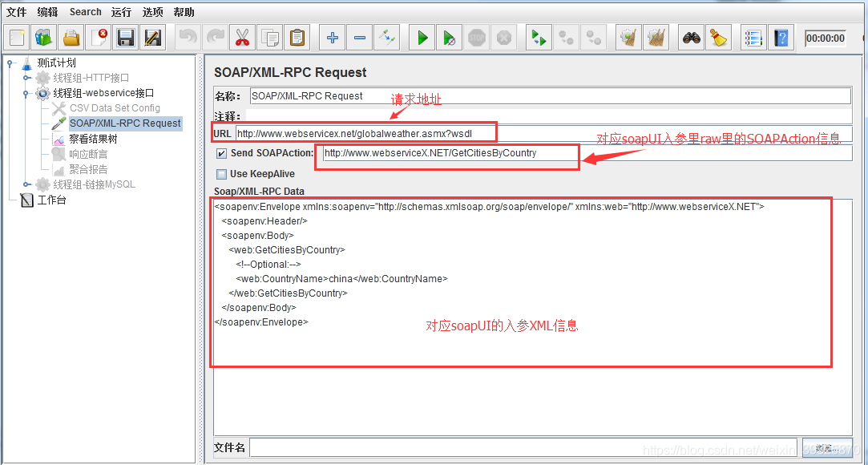Click the Clear All results icon
Viewport: 868px width, 465px height.
656,38
